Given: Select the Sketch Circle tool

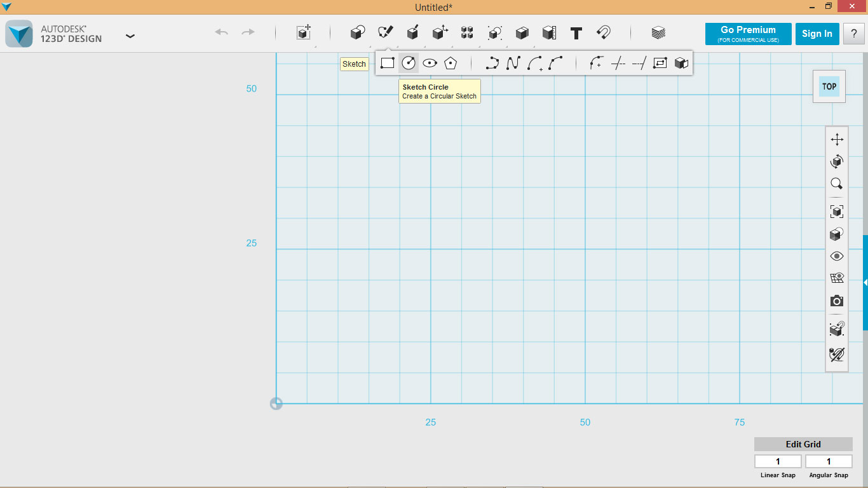Looking at the screenshot, I should [409, 62].
